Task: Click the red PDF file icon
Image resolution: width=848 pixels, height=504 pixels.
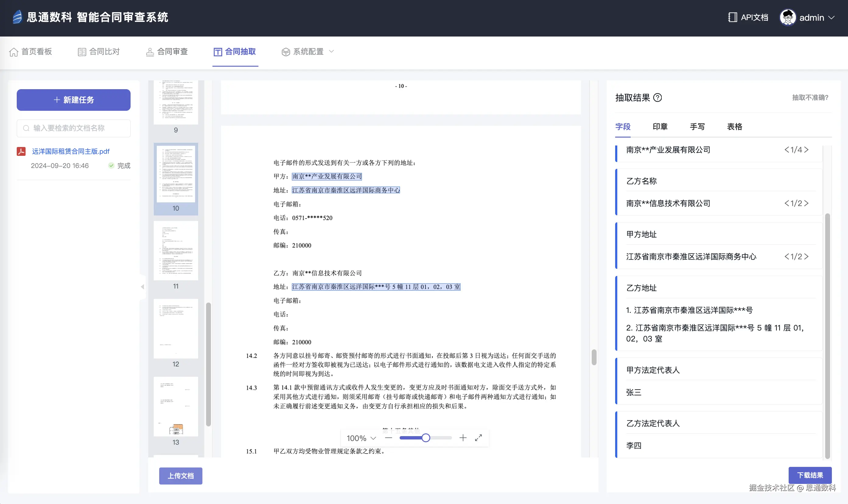Action: [21, 152]
